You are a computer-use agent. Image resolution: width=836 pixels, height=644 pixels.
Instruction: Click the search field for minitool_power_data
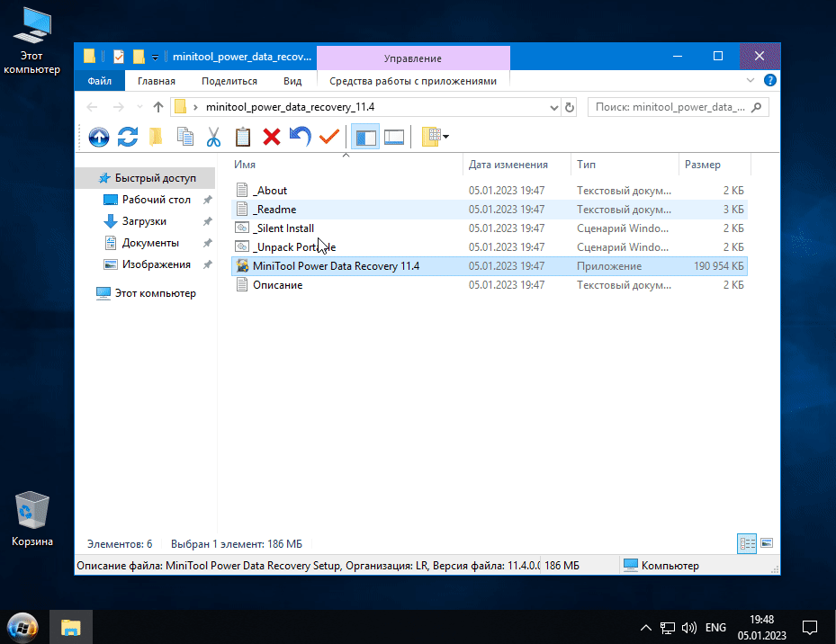[x=679, y=107]
